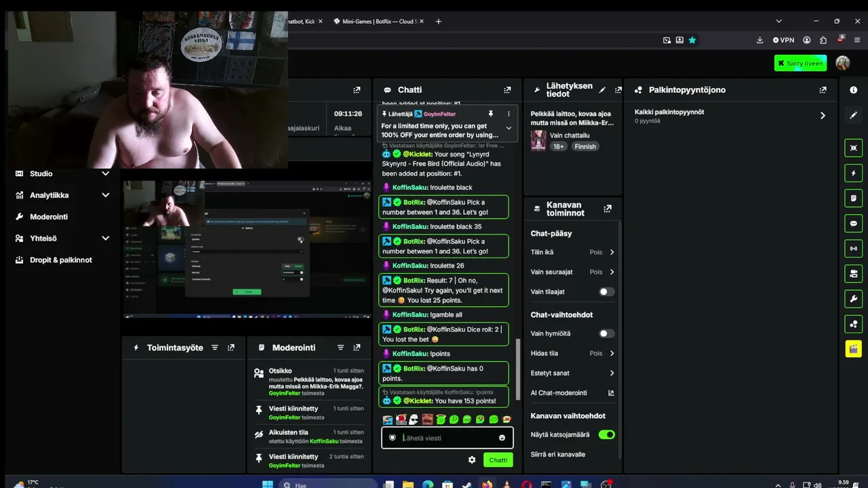This screenshot has width=868, height=488.
Task: Click the yellow clapperboard clip icon
Action: point(853,349)
